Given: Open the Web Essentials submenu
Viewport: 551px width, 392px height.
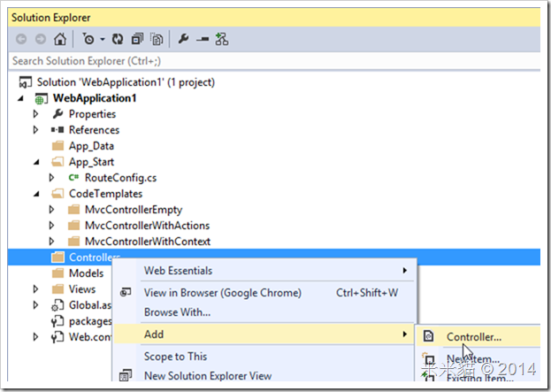Looking at the screenshot, I should pos(265,271).
